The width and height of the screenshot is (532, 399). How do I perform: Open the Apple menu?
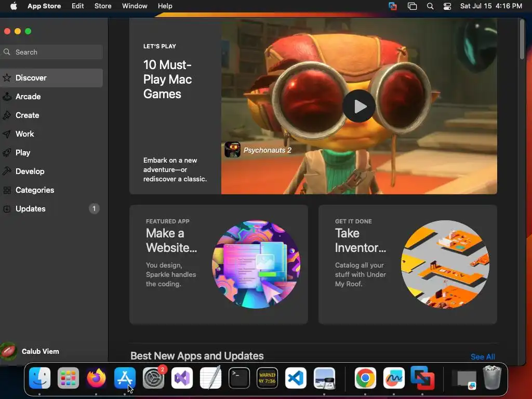coord(14,6)
